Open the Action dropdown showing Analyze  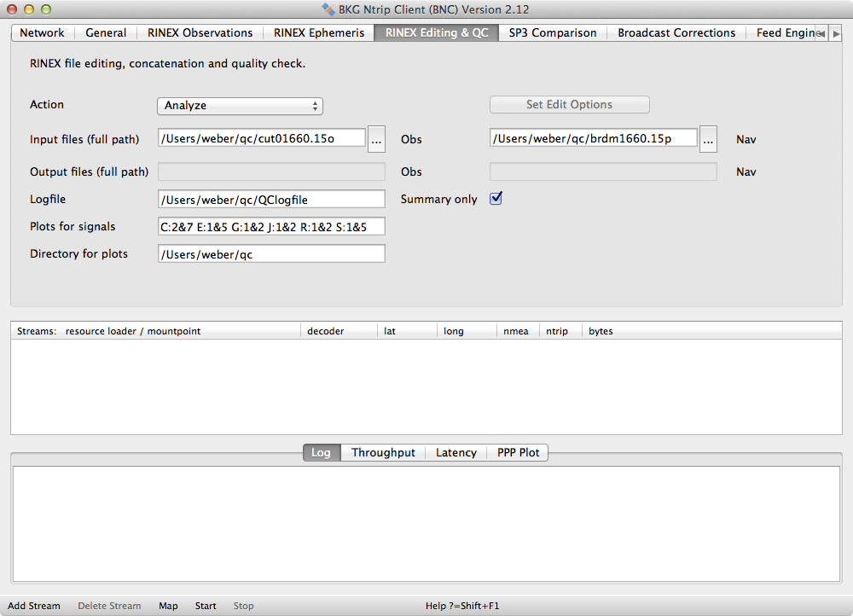coord(240,106)
